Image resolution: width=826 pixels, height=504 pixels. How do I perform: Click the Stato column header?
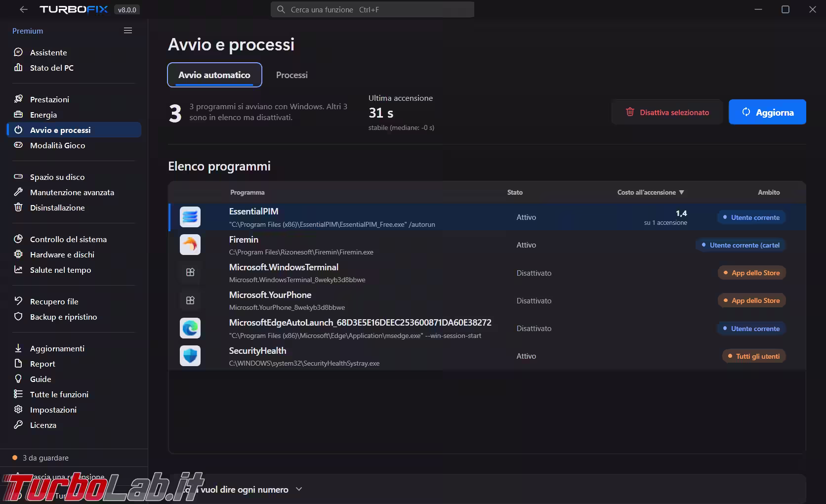[x=515, y=192]
